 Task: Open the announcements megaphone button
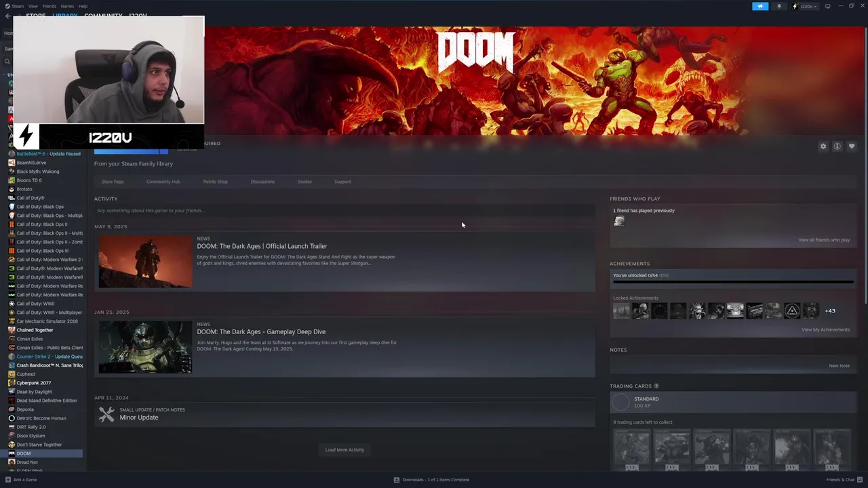tap(760, 6)
